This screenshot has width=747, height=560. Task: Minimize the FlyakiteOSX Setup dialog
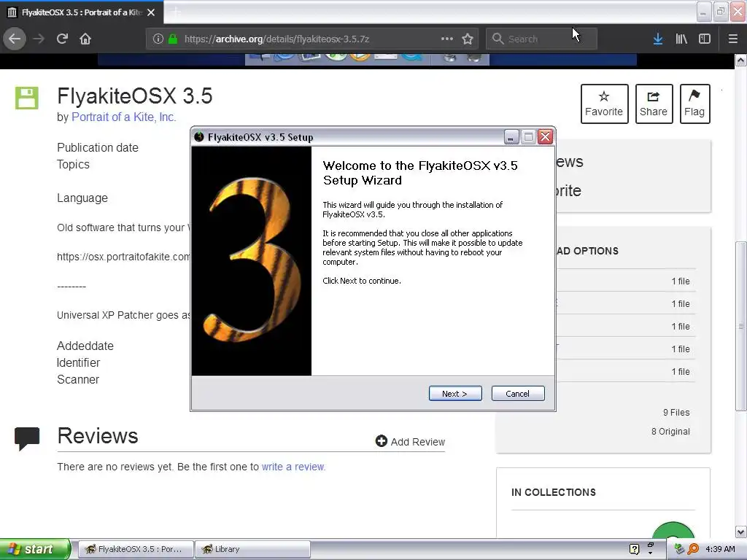point(511,137)
